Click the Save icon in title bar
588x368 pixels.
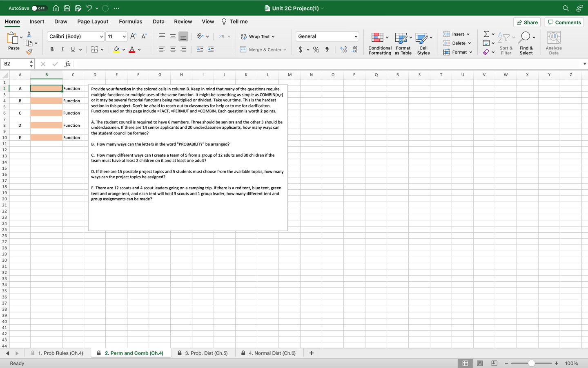click(x=67, y=8)
